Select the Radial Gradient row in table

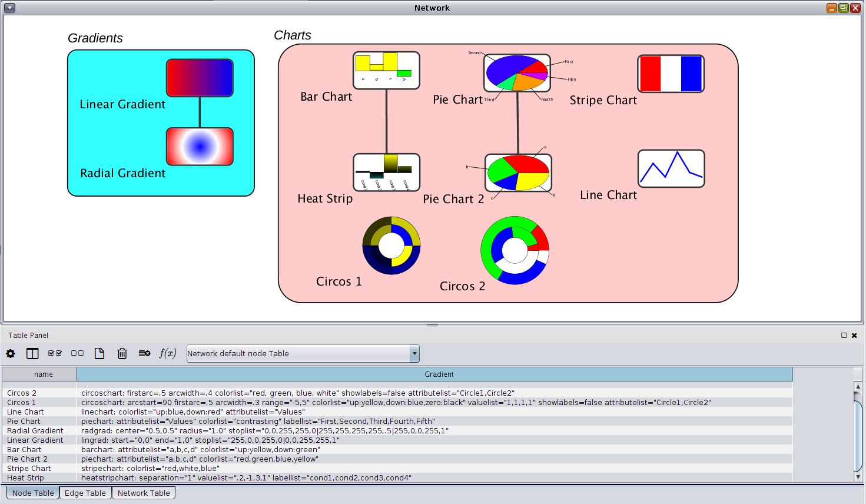pyautogui.click(x=35, y=431)
